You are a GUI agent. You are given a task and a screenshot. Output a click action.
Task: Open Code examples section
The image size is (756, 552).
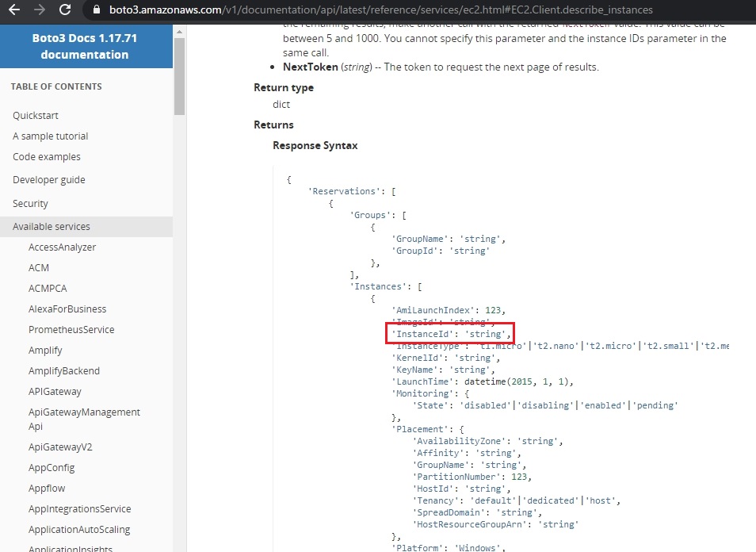coord(46,157)
